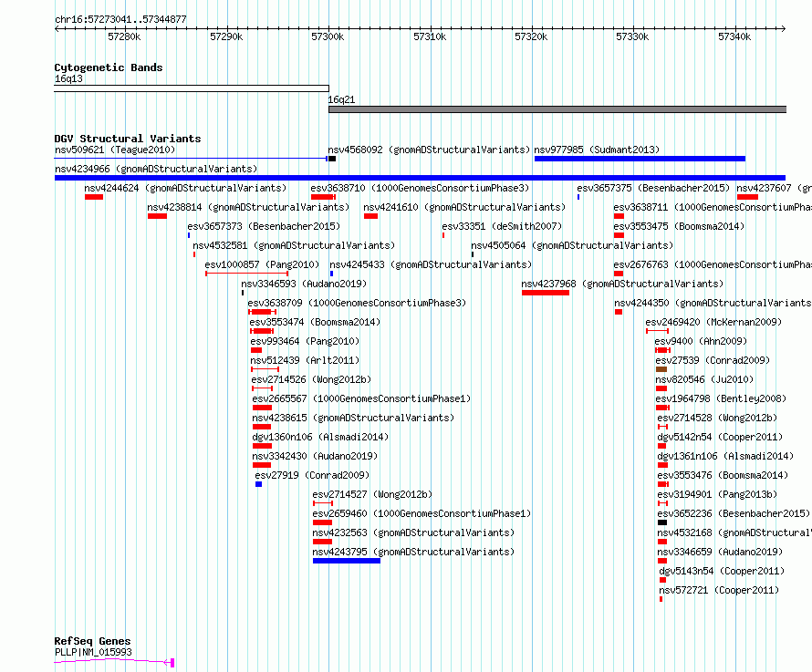Select the nsv4234966 gnomAD variant bar

click(x=420, y=178)
